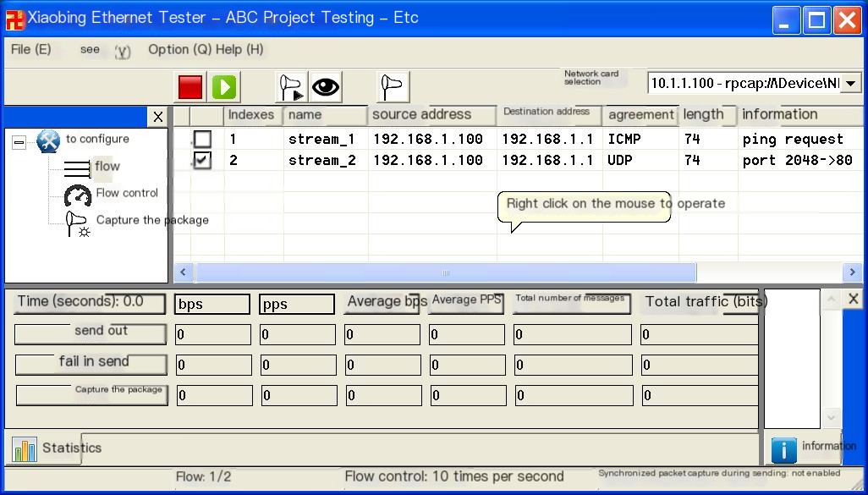
Task: Select 'Capture the package' tree item
Action: tap(152, 220)
